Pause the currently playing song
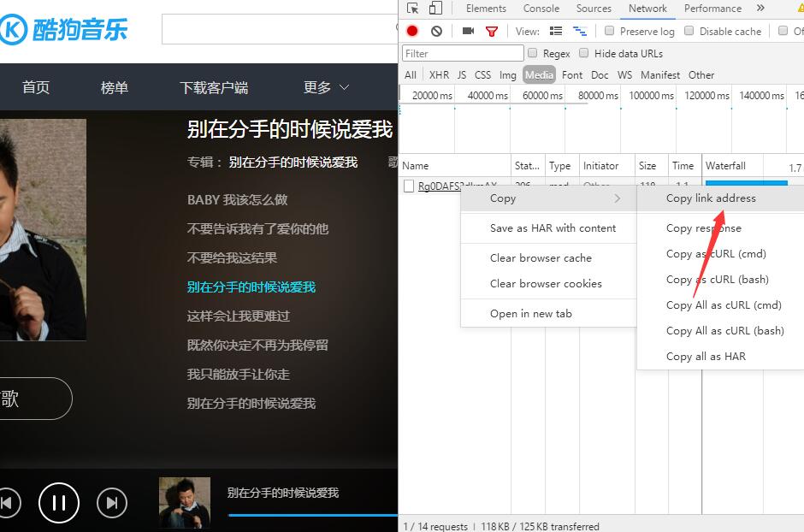This screenshot has width=804, height=532. [x=58, y=503]
